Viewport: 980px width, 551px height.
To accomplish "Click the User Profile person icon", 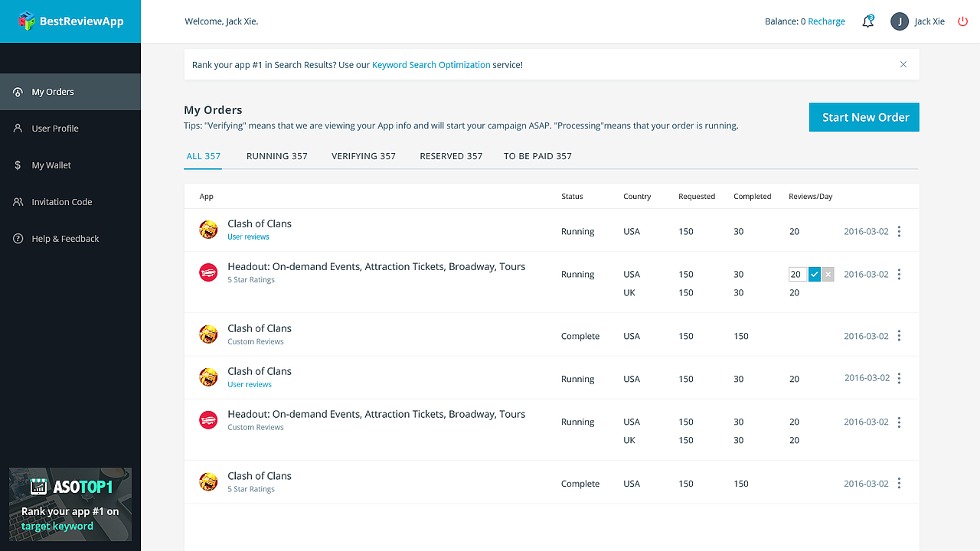I will (18, 129).
